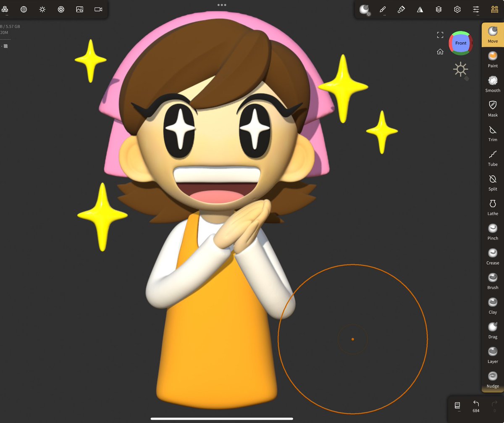Open the tool-specific options menu
Image resolution: width=504 pixels, height=423 pixels.
pyautogui.click(x=494, y=9)
